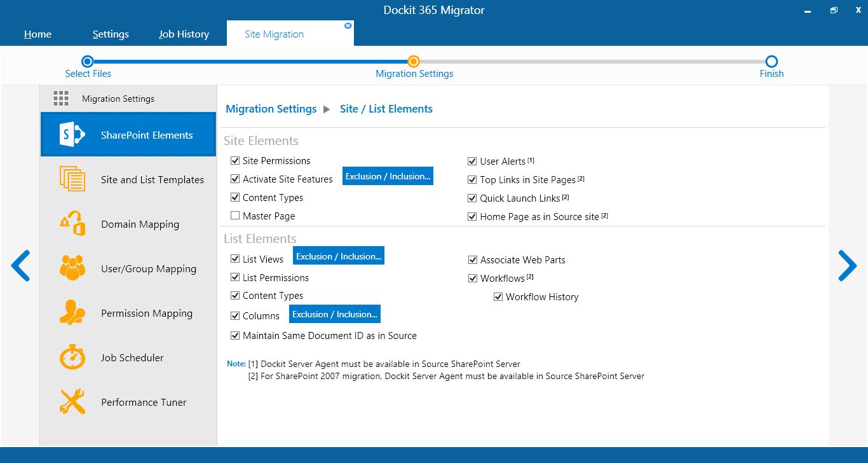Viewport: 868px width, 463px height.
Task: Click the Select Files step circle
Action: click(x=88, y=61)
